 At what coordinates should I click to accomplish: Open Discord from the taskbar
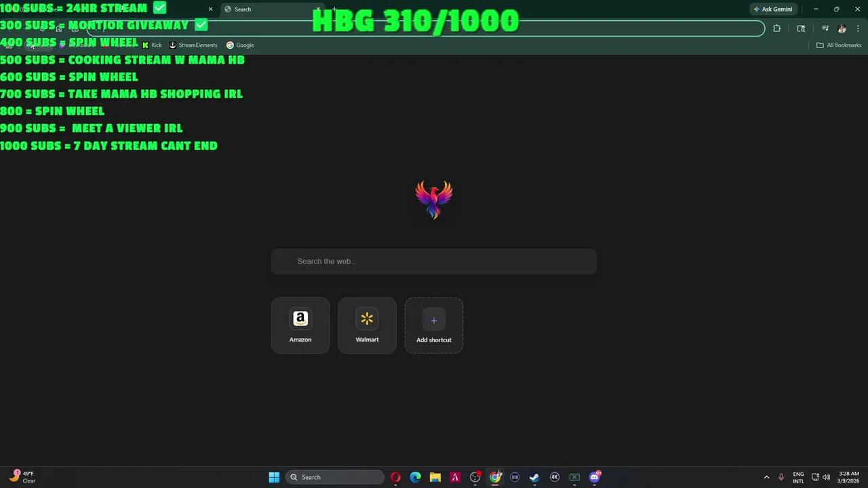point(595,477)
